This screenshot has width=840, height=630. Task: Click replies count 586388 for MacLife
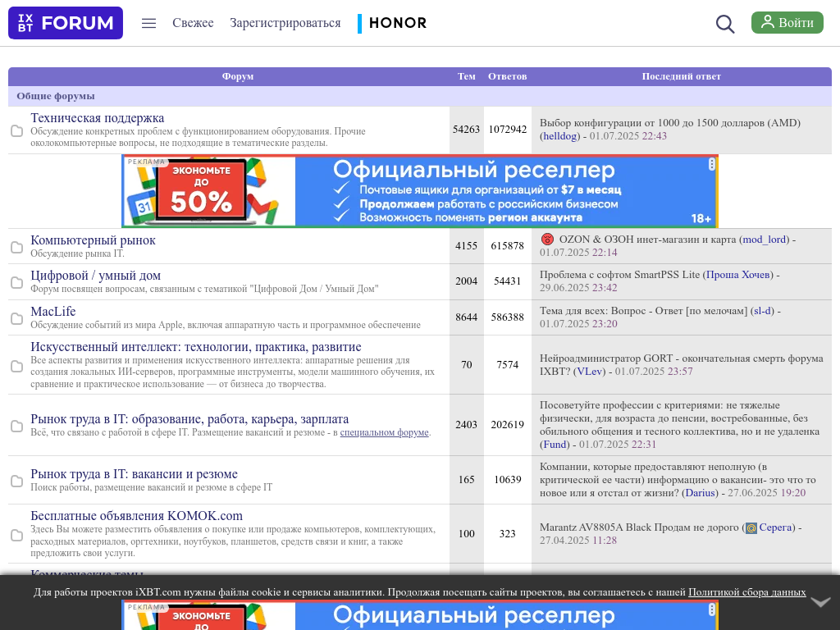(x=507, y=317)
